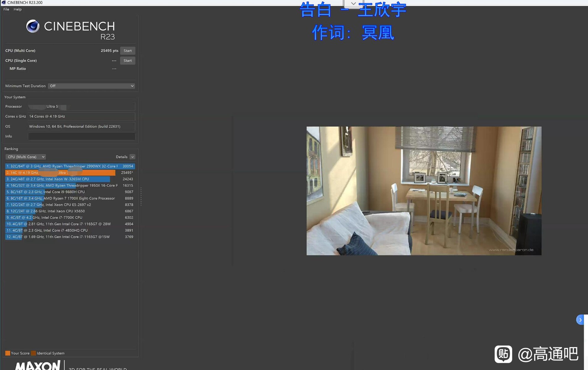
Task: Click the vertical panel splitter handle
Action: click(x=141, y=196)
